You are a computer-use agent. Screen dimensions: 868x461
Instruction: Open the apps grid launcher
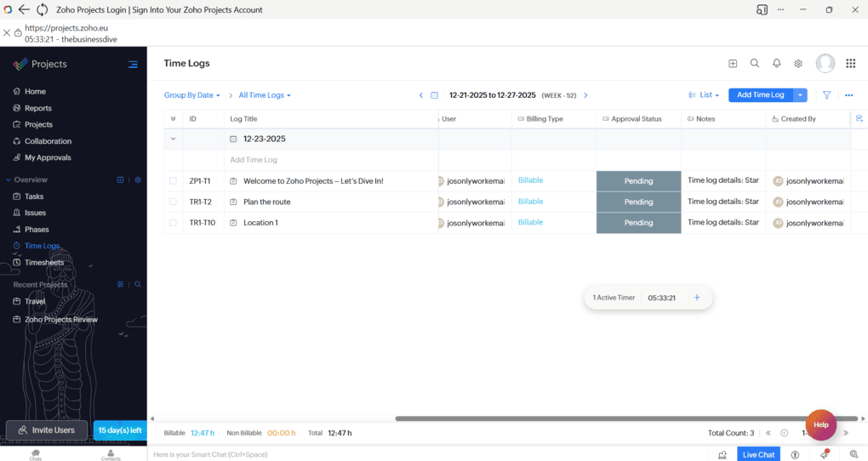[851, 64]
